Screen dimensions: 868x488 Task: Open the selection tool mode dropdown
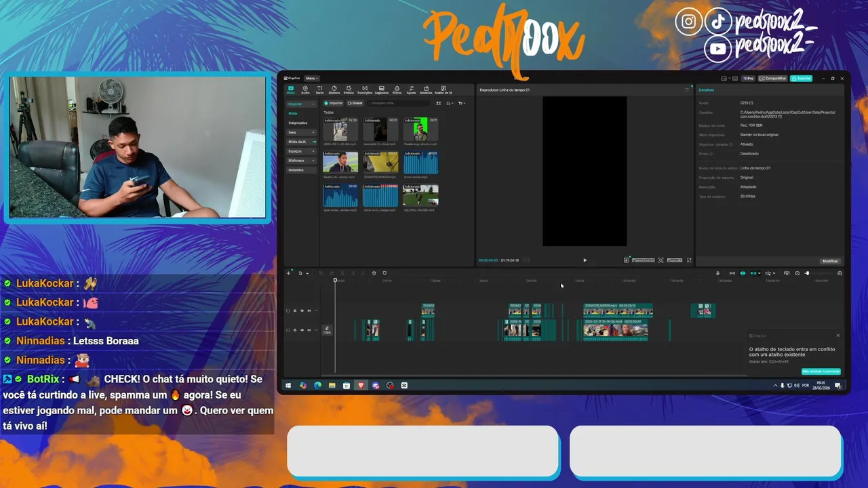(307, 273)
